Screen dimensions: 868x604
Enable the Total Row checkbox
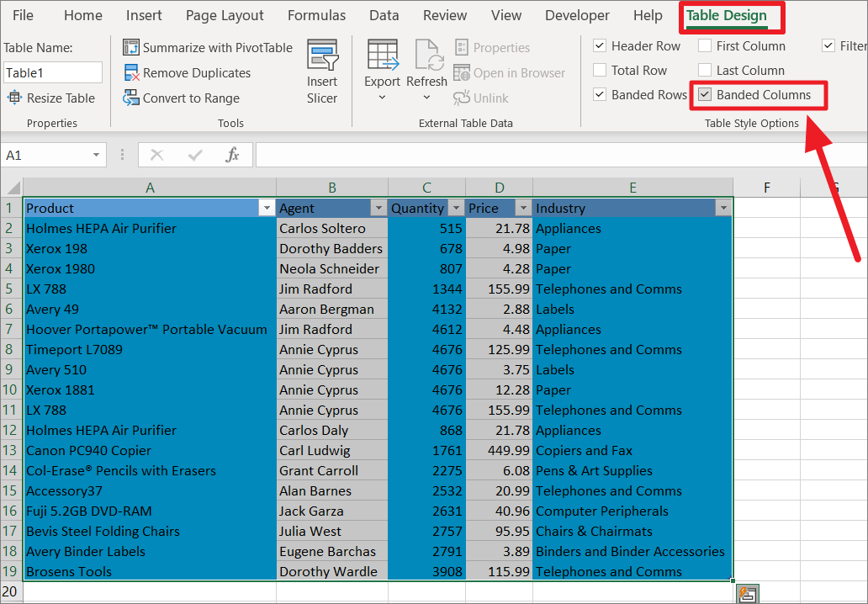(600, 70)
